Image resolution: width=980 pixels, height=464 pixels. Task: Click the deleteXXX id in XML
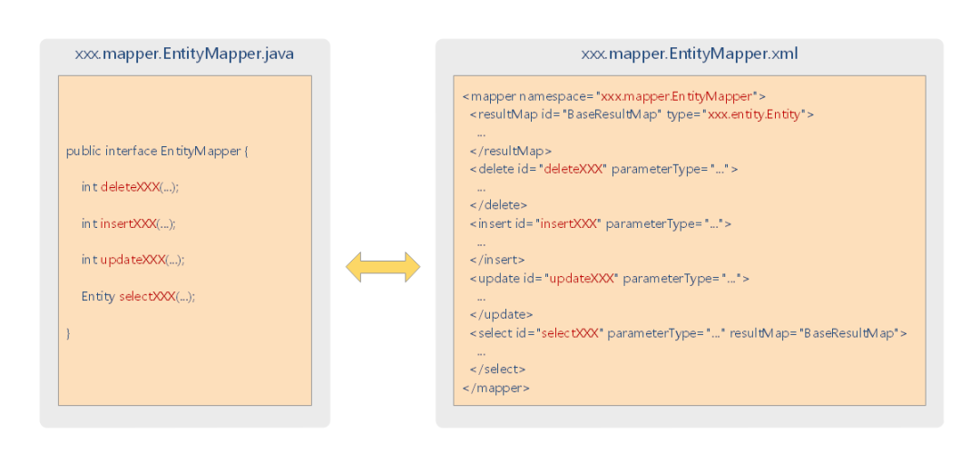point(573,169)
